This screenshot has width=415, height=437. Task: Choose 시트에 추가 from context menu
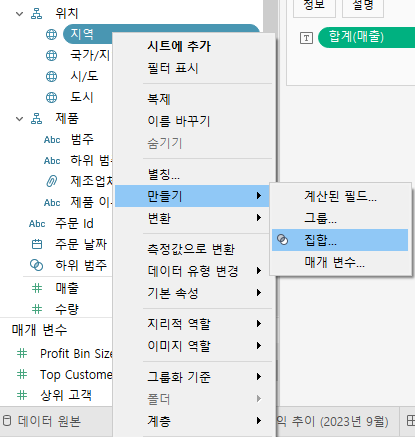click(179, 46)
